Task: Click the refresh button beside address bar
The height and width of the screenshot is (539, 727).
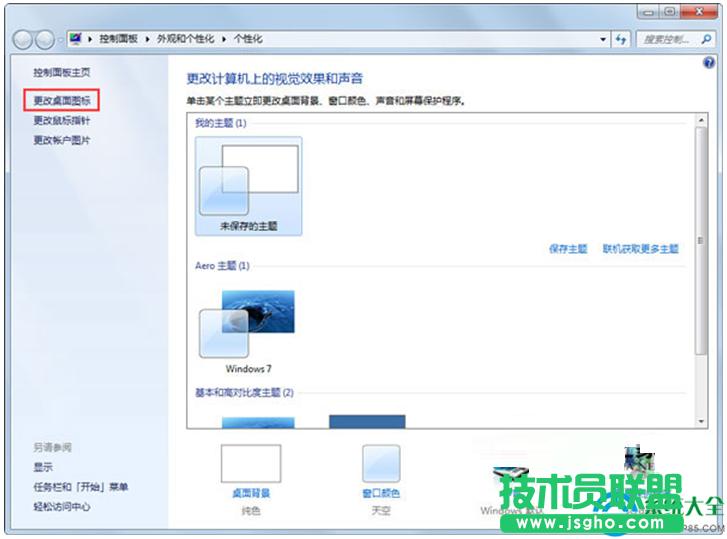Action: point(620,39)
